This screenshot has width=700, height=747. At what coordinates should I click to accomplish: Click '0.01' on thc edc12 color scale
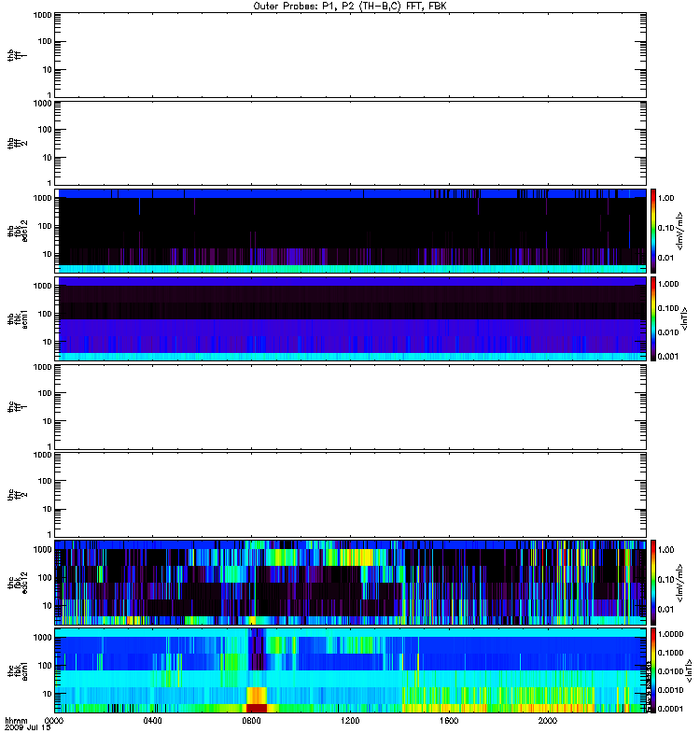click(x=665, y=610)
